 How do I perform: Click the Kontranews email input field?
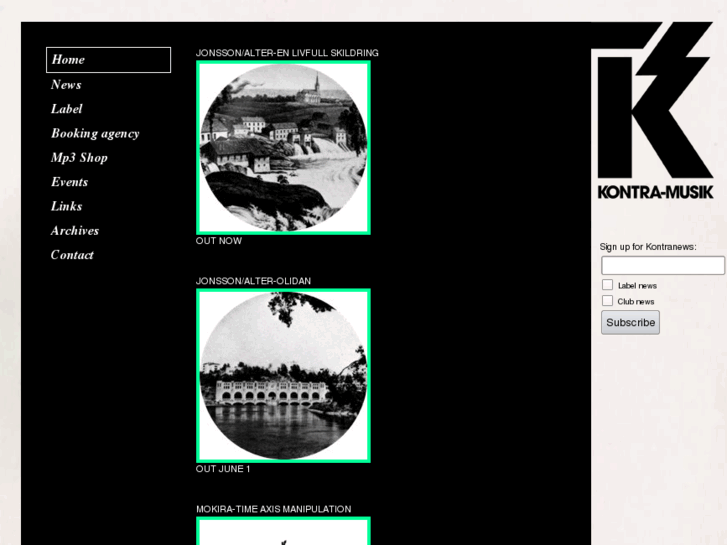pyautogui.click(x=663, y=265)
